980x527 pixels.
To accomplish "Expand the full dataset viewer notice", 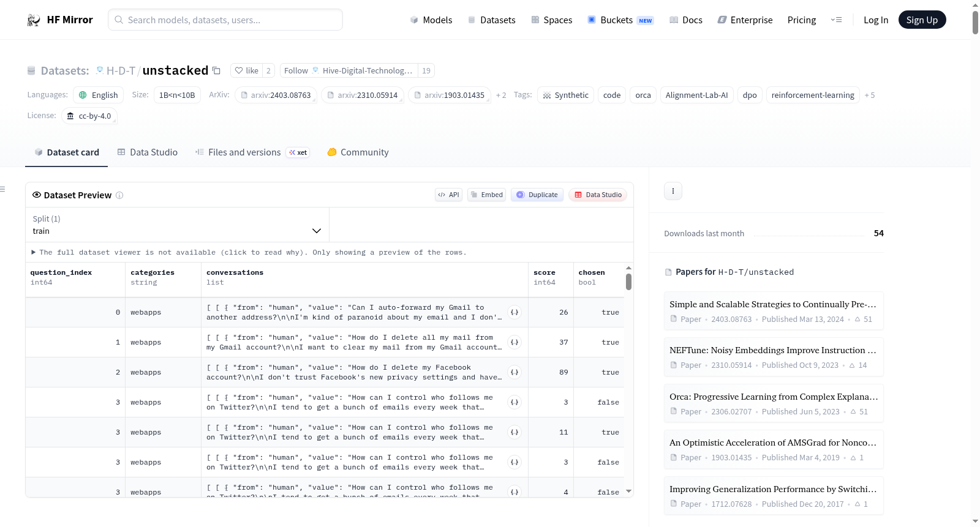I will pyautogui.click(x=249, y=252).
